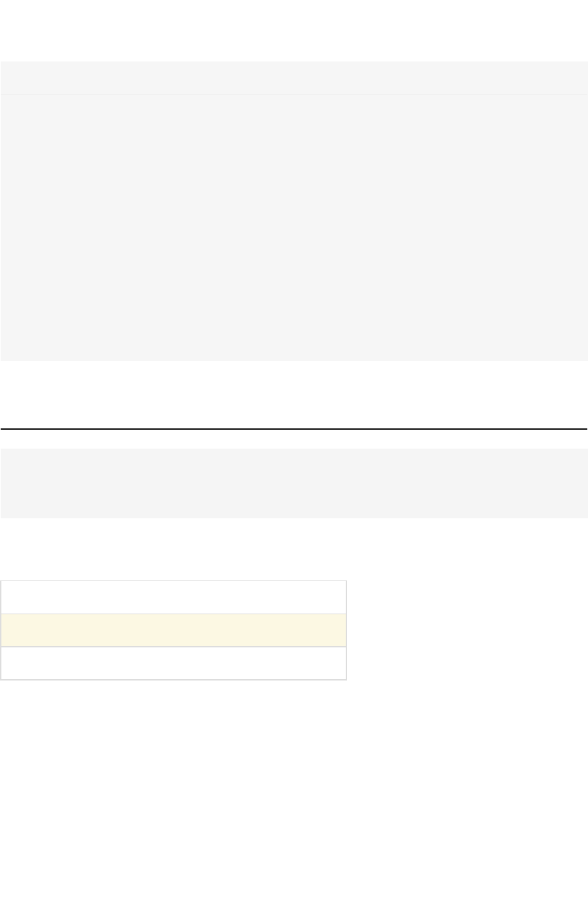This screenshot has height=920, width=588.
Task: Click white gap between rule and small block
Action: click(x=294, y=440)
